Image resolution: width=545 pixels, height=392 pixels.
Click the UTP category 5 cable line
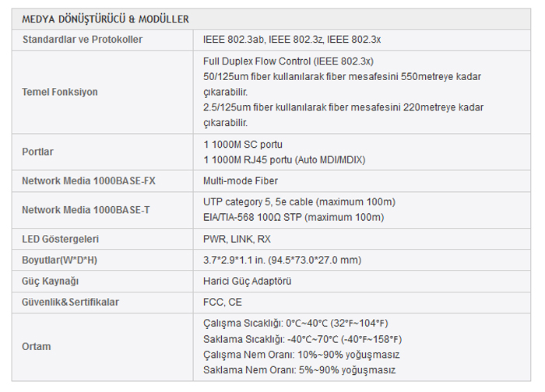pos(299,202)
